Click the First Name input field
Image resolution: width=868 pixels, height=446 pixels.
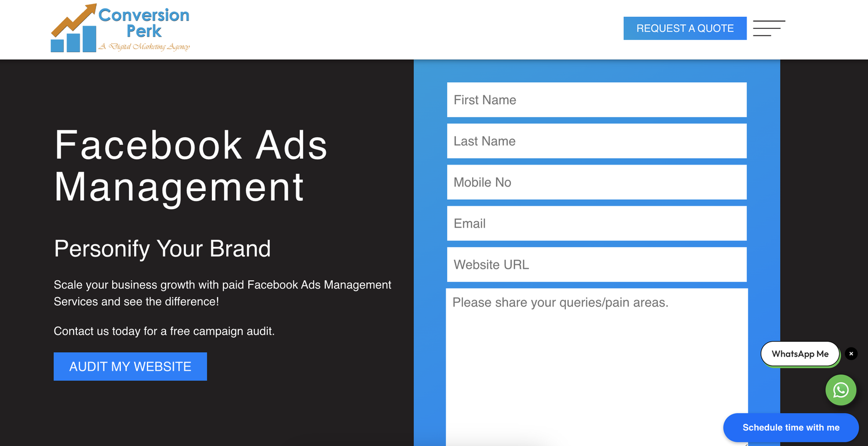(597, 100)
